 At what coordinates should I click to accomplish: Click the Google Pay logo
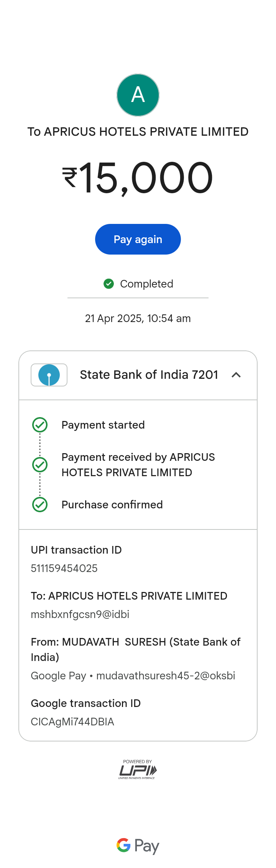click(x=138, y=845)
